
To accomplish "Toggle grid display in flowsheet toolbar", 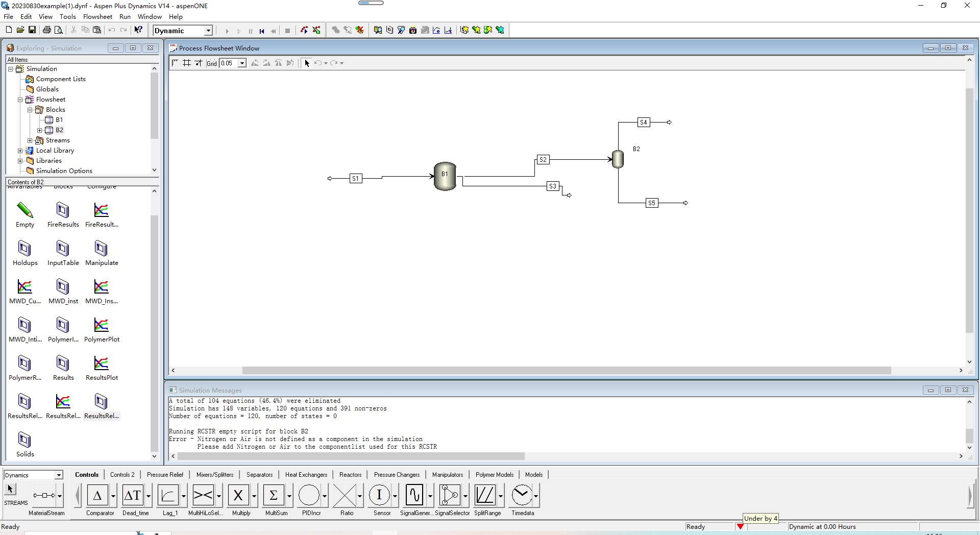I will 187,63.
